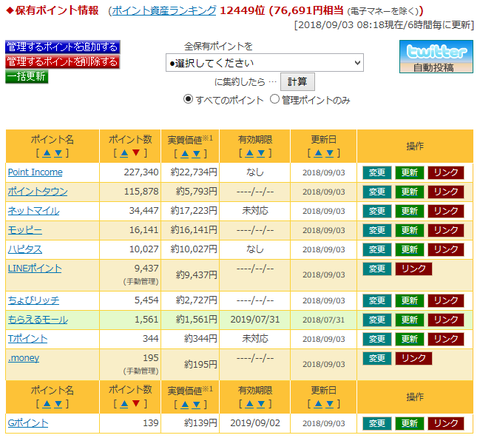The image size is (480, 438).
Task: Select the 2019/09/02 expiry date cell
Action: (x=255, y=423)
